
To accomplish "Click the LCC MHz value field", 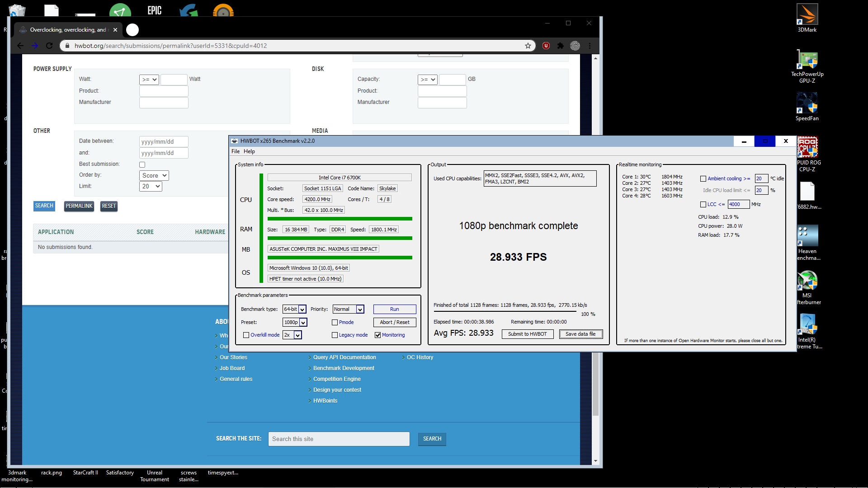I will click(739, 204).
